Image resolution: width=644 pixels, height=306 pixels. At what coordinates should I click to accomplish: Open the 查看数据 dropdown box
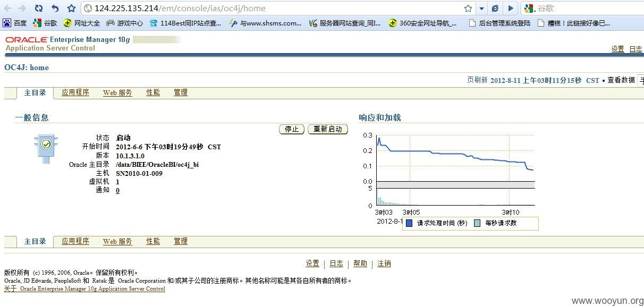640,81
